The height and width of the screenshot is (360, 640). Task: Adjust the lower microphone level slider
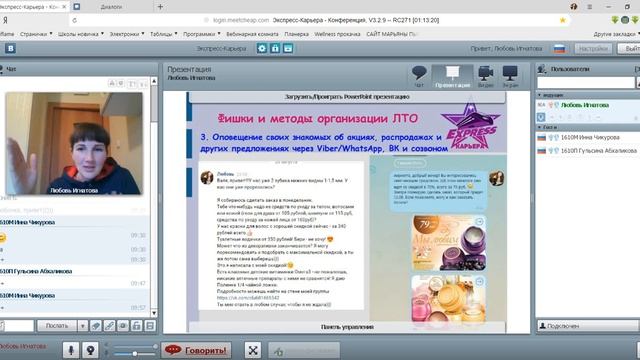pyautogui.click(x=135, y=354)
